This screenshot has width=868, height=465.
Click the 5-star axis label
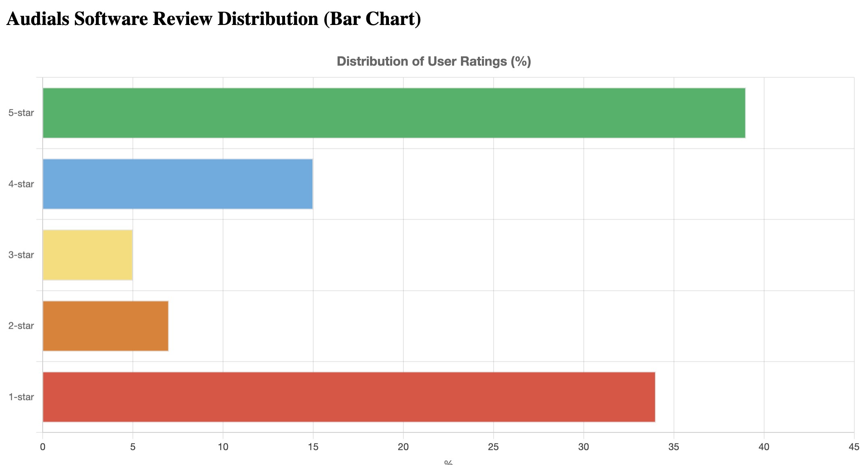[21, 113]
